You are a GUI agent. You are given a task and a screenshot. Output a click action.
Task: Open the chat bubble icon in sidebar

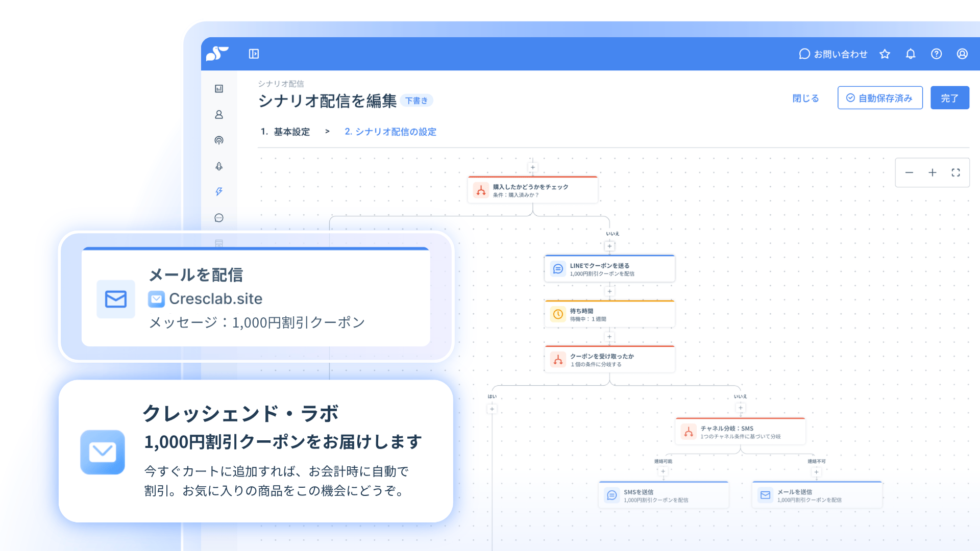(x=219, y=218)
